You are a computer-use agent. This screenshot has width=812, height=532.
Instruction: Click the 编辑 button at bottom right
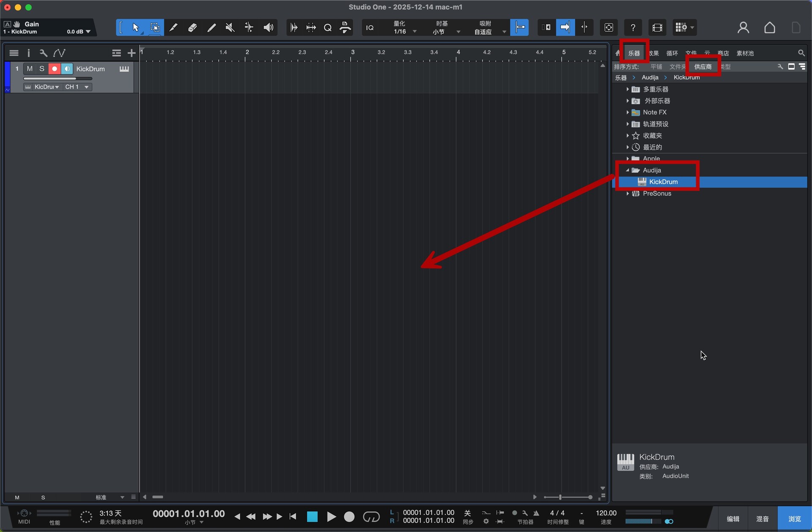(x=733, y=519)
